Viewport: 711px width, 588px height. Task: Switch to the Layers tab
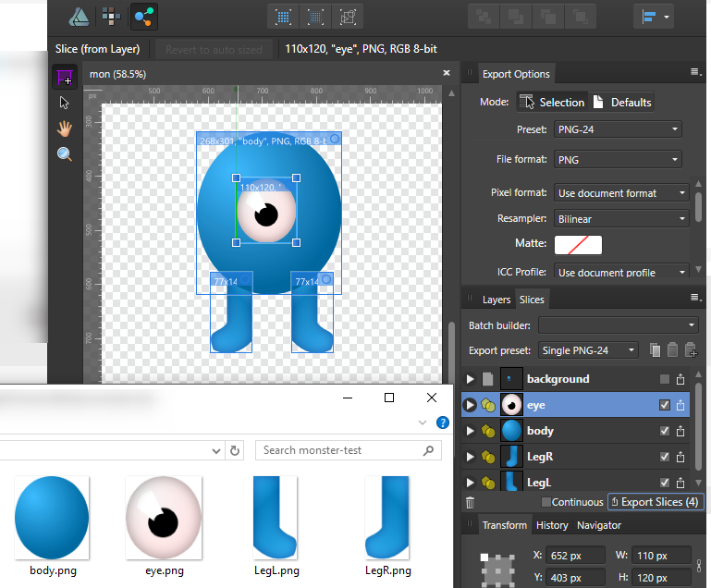pos(496,300)
